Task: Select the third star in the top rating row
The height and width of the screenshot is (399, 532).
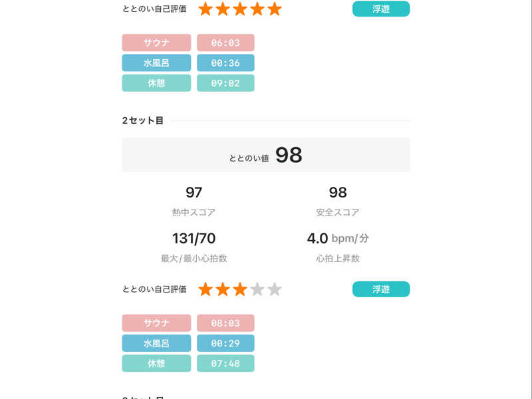Action: 240,9
